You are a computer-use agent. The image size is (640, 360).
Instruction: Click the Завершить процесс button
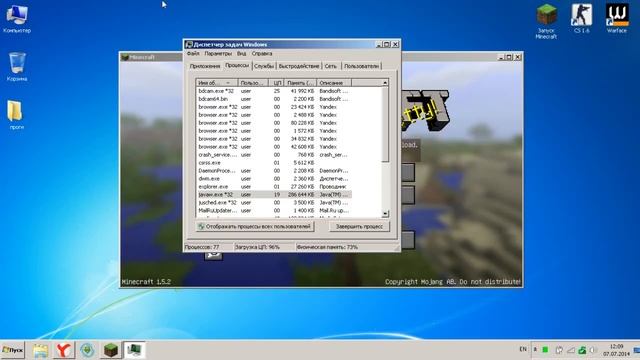(359, 227)
